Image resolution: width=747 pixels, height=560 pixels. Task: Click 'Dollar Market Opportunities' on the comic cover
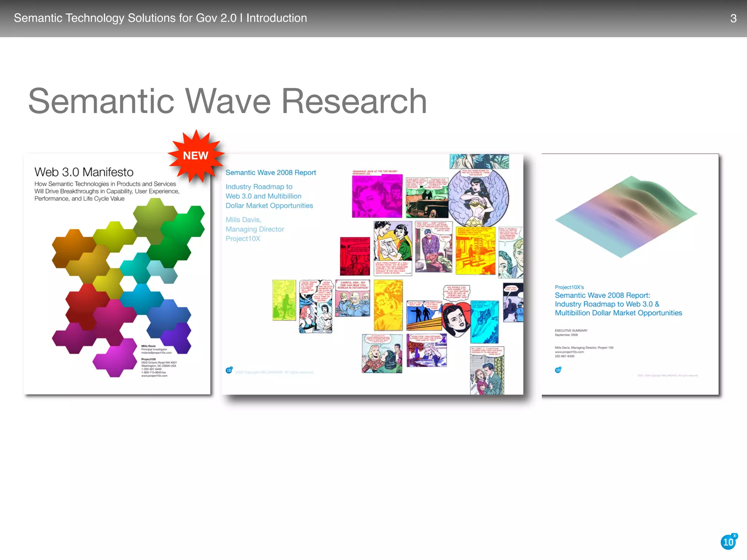coord(269,206)
